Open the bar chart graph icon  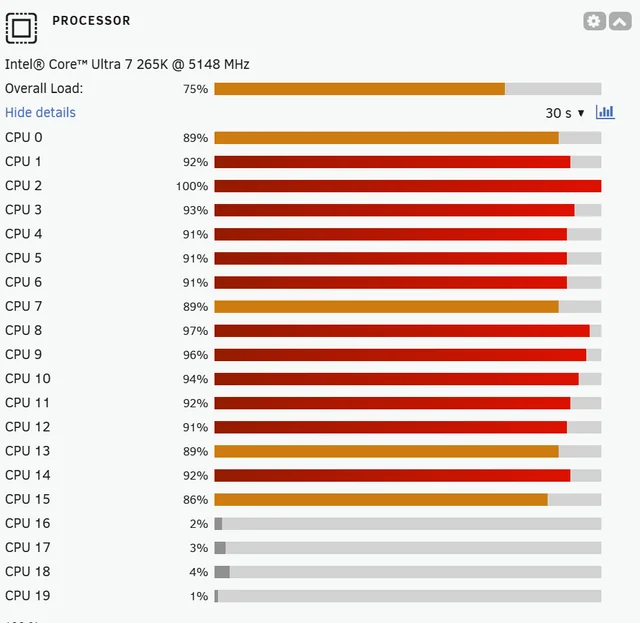605,112
